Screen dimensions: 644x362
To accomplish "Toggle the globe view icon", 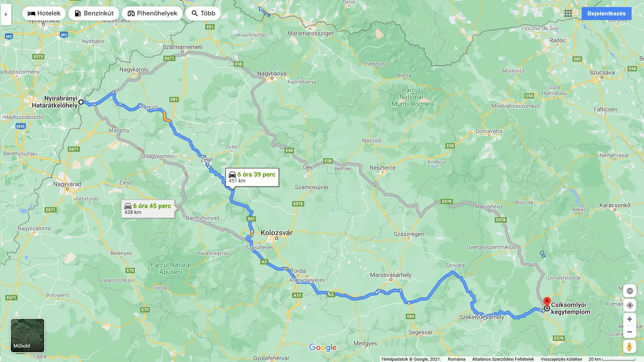I will 630,291.
